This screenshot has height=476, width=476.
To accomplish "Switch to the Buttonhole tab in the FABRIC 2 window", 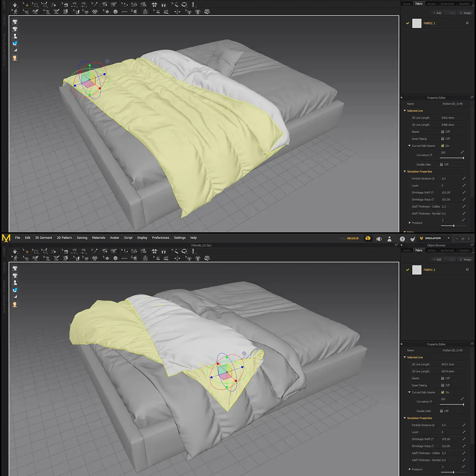I will pos(447,250).
